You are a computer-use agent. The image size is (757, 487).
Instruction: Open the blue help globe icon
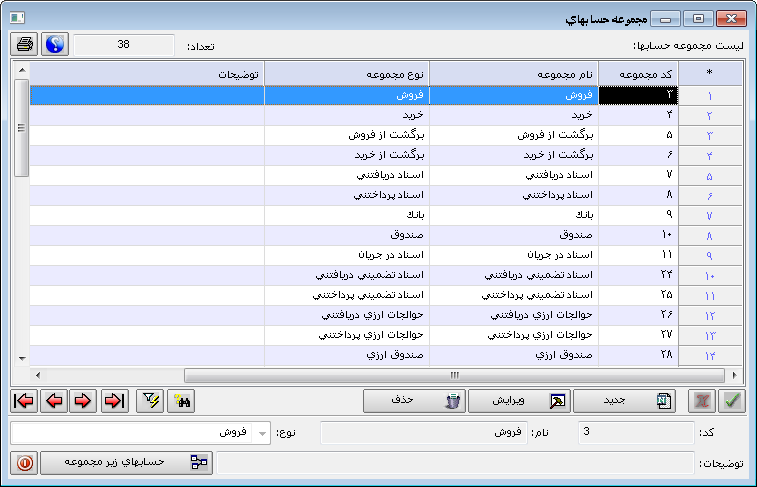pyautogui.click(x=55, y=44)
